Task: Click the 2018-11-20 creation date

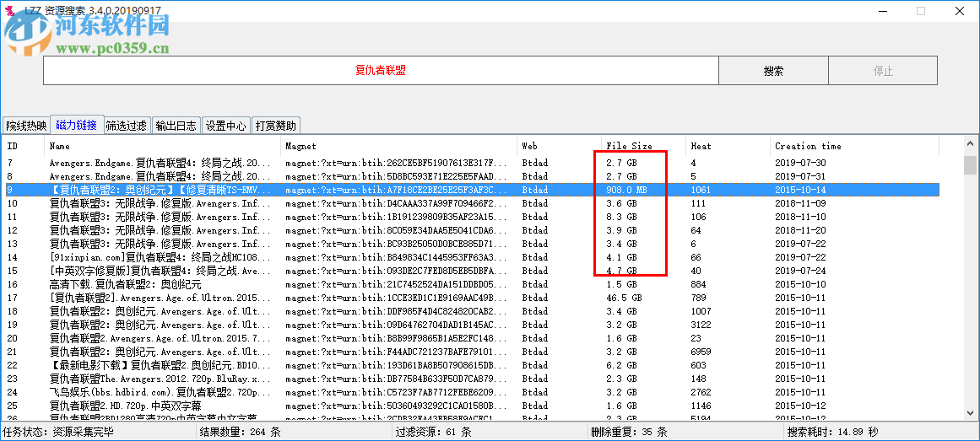Action: [800, 230]
